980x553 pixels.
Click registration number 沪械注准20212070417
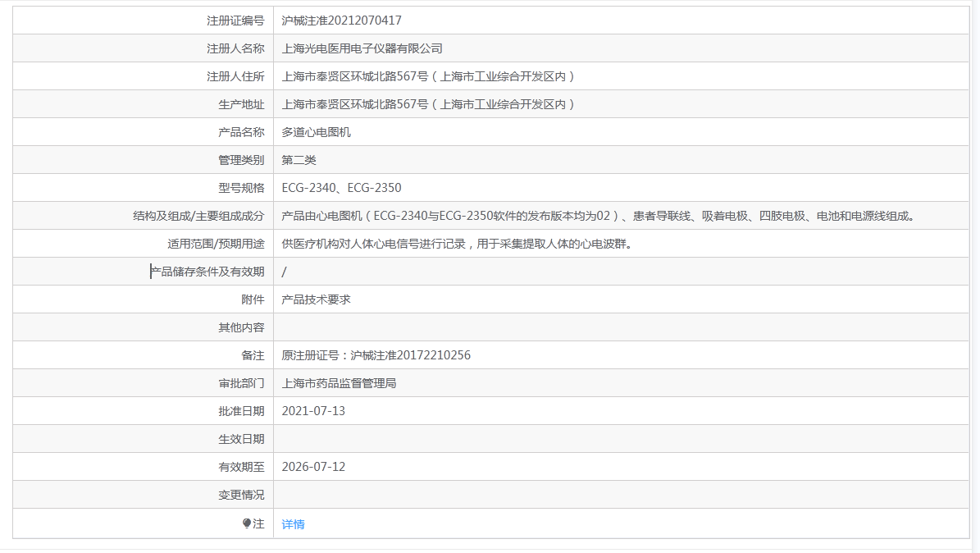tap(341, 21)
